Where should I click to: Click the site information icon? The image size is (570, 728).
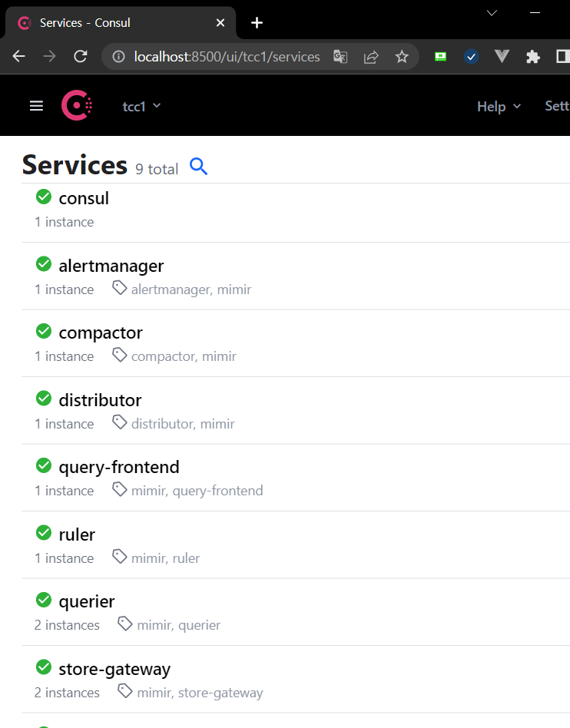point(118,57)
